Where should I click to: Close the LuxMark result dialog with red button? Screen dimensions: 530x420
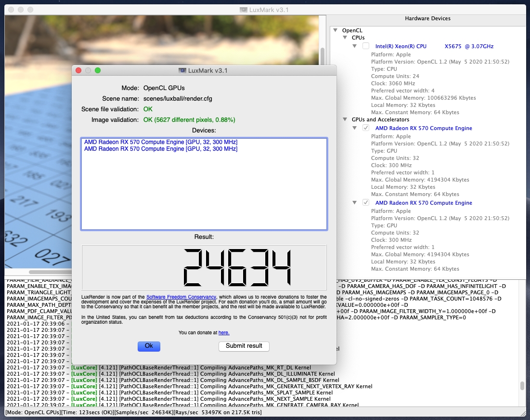click(78, 70)
